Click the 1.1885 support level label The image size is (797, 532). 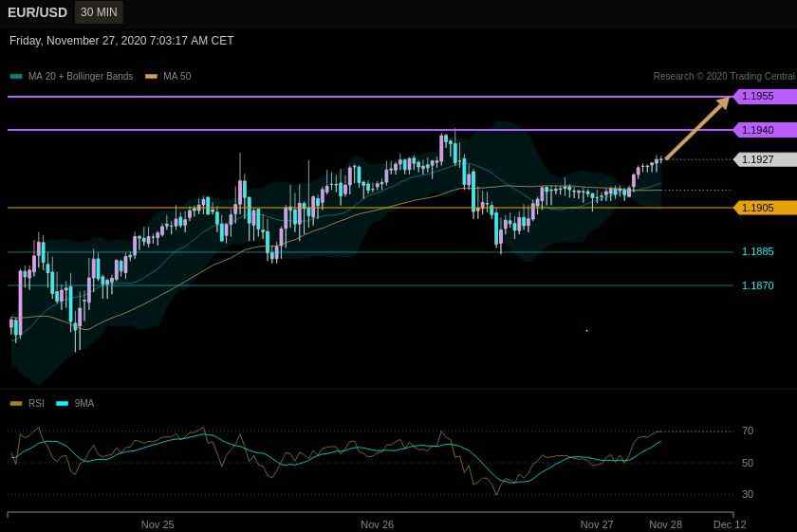coord(758,251)
